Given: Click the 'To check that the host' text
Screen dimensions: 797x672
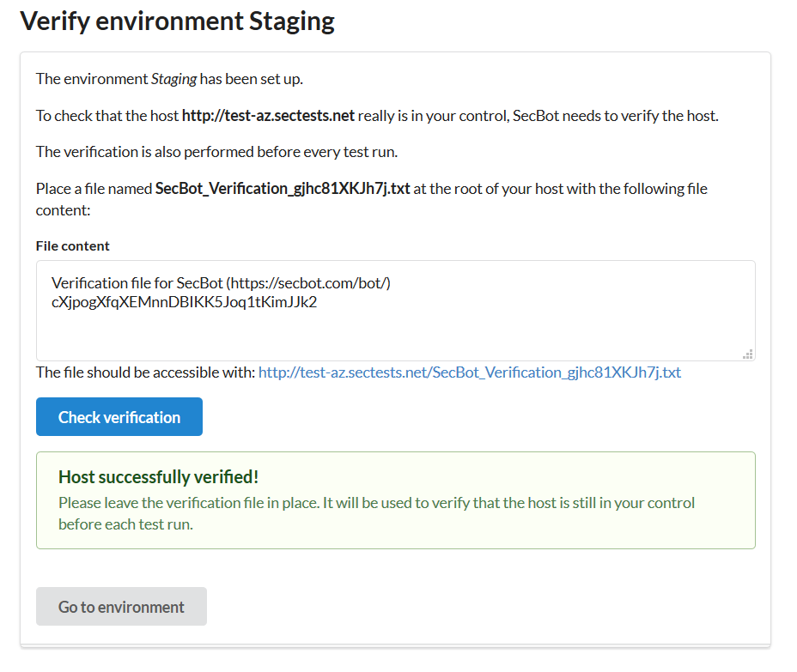Looking at the screenshot, I should [x=106, y=116].
